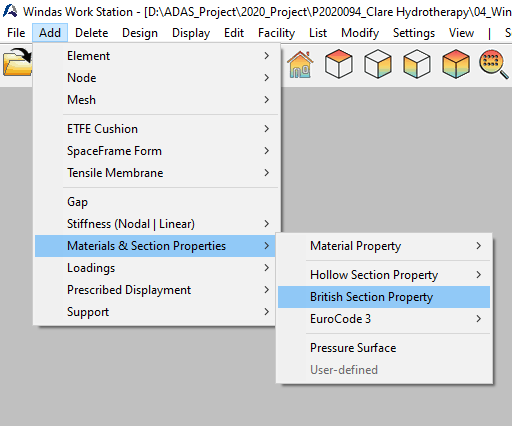This screenshot has width=512, height=426.
Task: Select the cube icon with colored right face
Action: click(378, 64)
